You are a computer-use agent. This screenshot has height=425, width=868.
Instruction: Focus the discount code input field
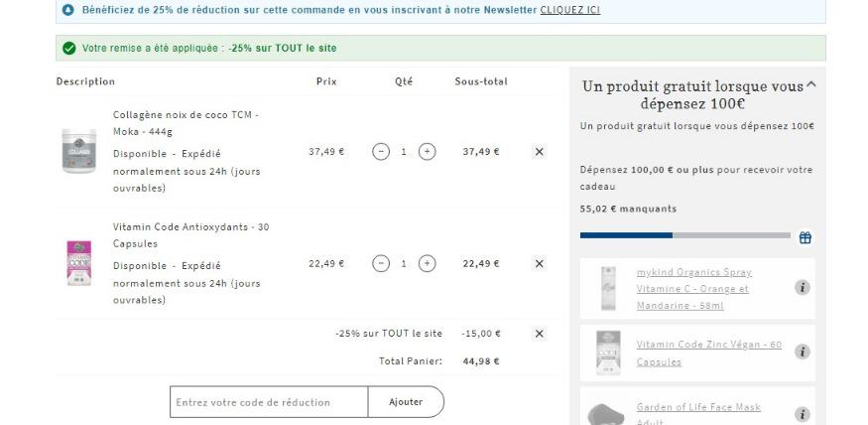[x=268, y=402]
